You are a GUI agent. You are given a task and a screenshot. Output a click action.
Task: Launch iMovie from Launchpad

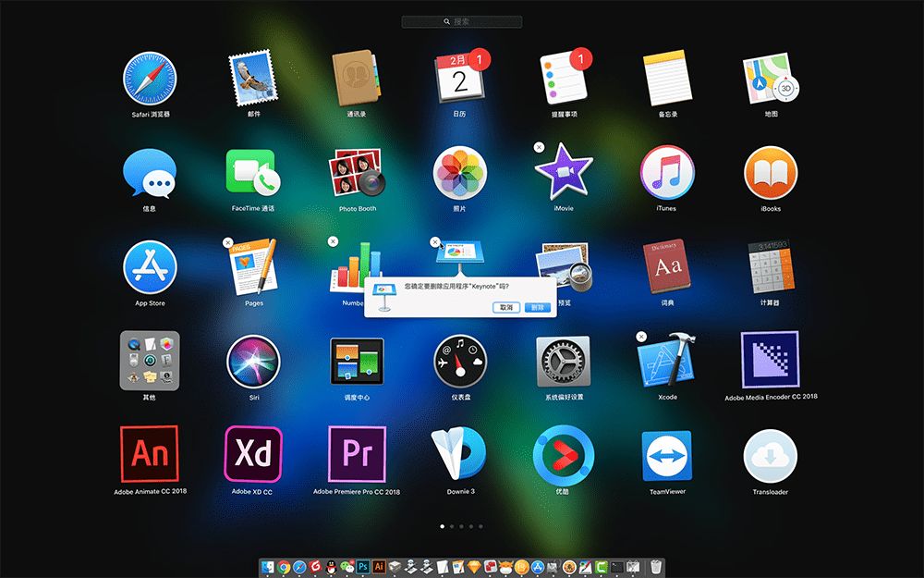[x=564, y=172]
